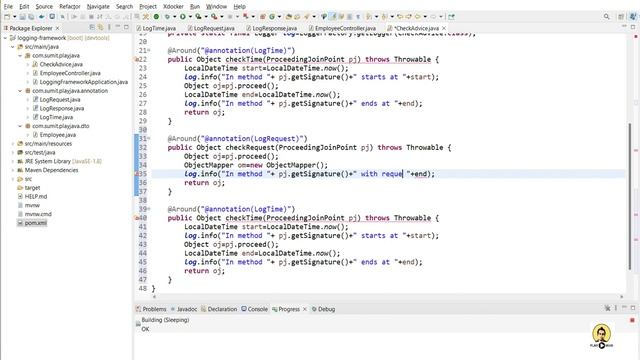Screen dimensions: 640x360
Task: Click the External Tools toolbar icon
Action: [213, 17]
